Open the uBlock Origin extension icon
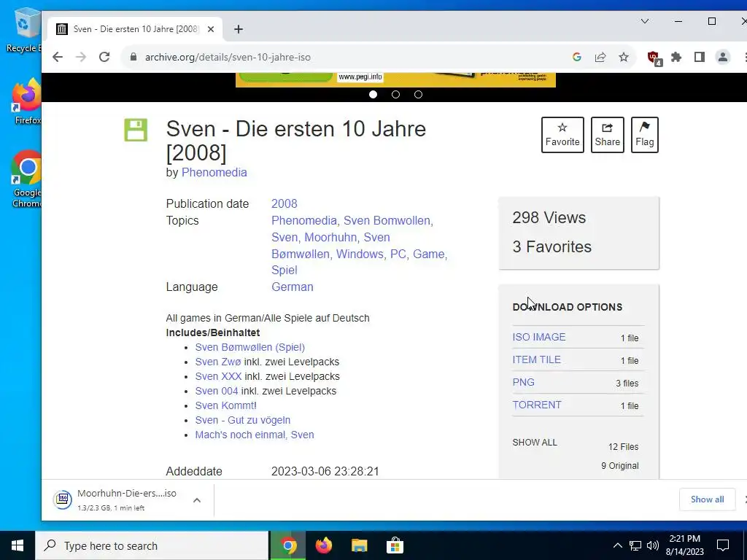Image resolution: width=747 pixels, height=560 pixels. coord(654,58)
